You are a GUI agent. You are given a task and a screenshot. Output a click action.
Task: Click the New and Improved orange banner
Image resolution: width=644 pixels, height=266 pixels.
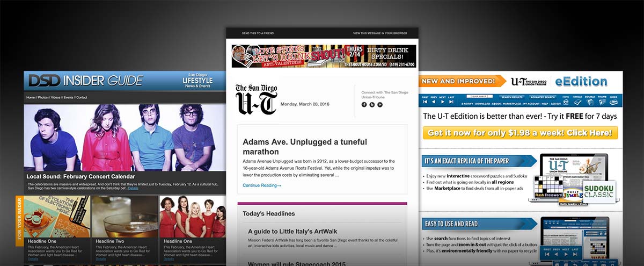(463, 81)
